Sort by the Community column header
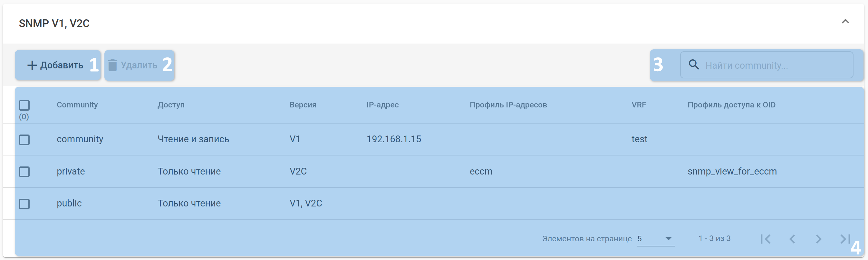 [77, 105]
